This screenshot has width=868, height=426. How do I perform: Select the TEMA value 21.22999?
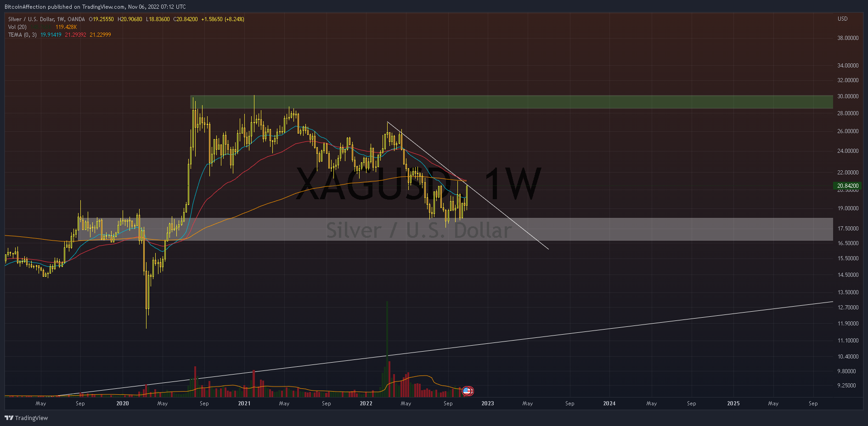[x=100, y=35]
